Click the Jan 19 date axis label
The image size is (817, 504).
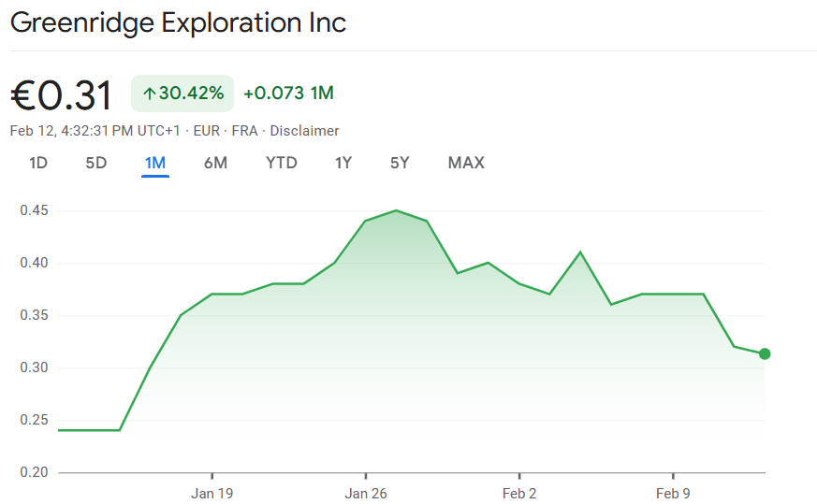[x=212, y=493]
